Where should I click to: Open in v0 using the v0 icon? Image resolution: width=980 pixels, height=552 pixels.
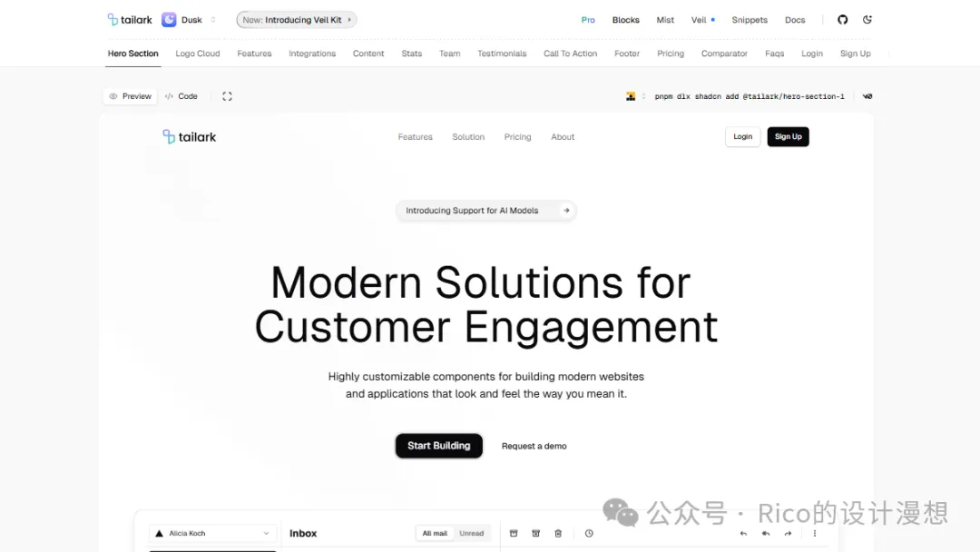[x=867, y=96]
